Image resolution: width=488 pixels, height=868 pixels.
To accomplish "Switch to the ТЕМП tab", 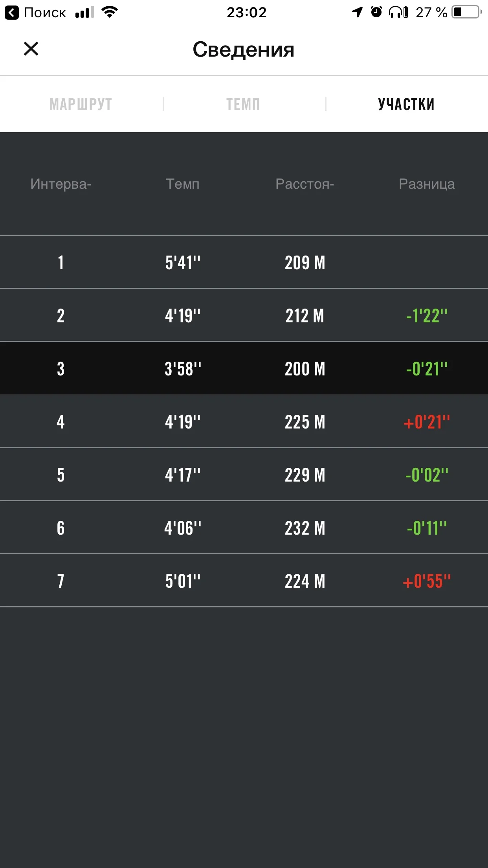I will click(x=243, y=104).
